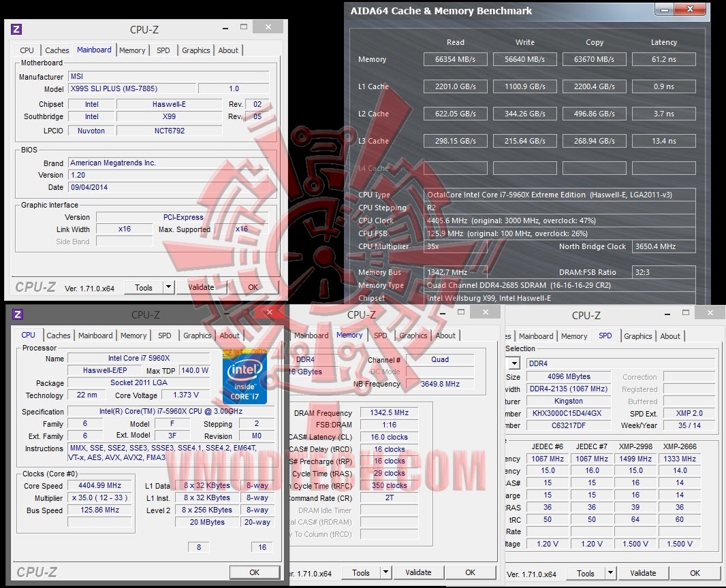
Task: Click DRAM Frequency value 1342.5 MHz
Action: [390, 412]
